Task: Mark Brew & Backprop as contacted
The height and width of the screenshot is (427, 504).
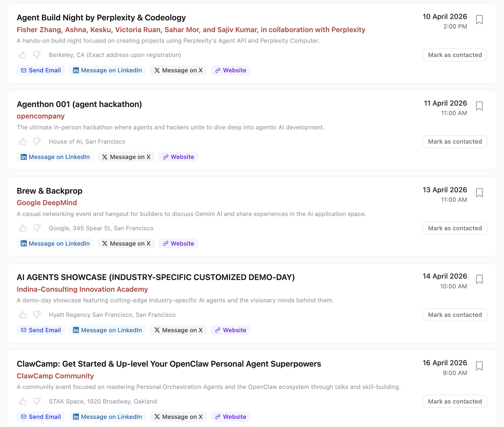Action: [455, 228]
